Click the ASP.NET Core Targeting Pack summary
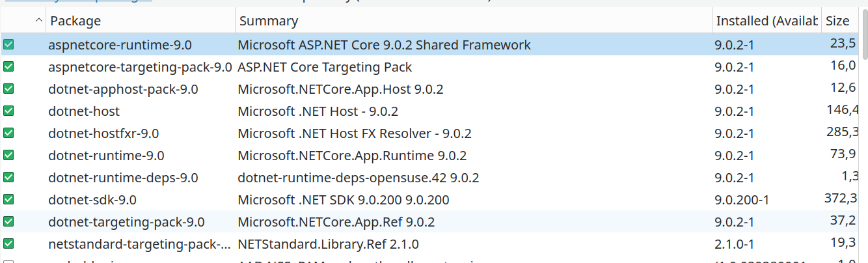868x263 pixels. (x=325, y=67)
